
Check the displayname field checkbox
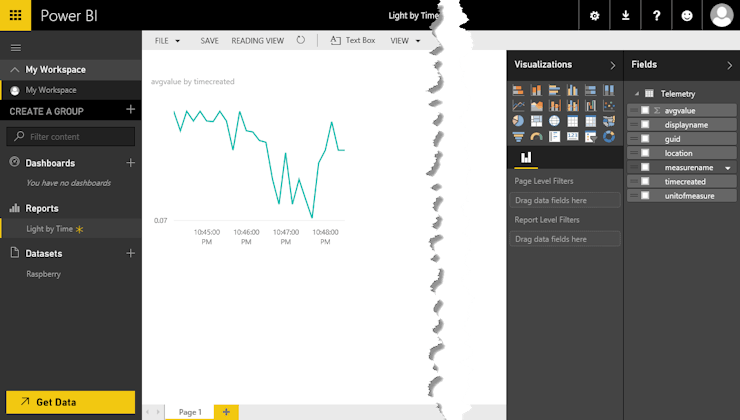point(645,124)
